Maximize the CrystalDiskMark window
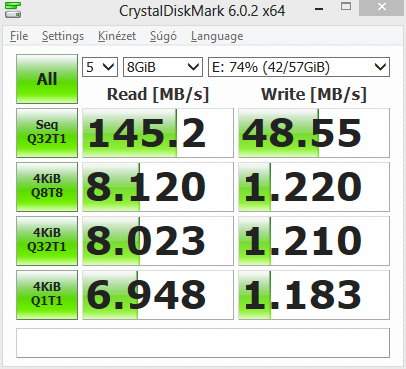 point(346,7)
